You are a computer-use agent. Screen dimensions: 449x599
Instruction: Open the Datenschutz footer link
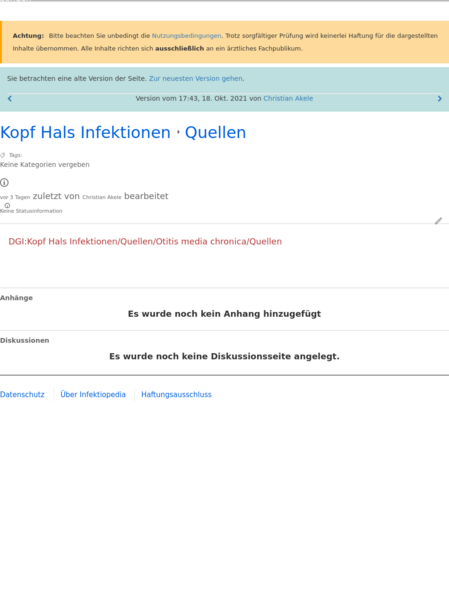(22, 395)
